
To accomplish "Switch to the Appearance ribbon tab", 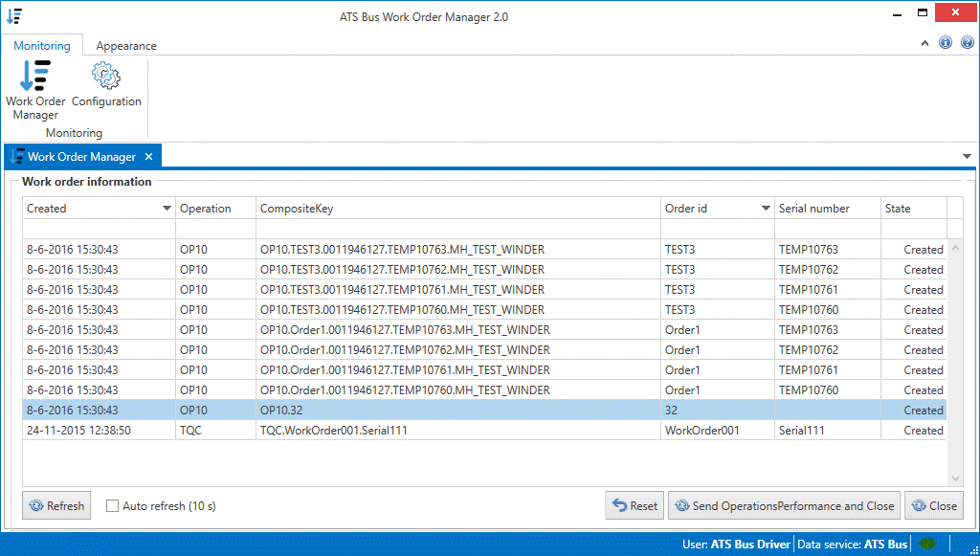I will (126, 46).
